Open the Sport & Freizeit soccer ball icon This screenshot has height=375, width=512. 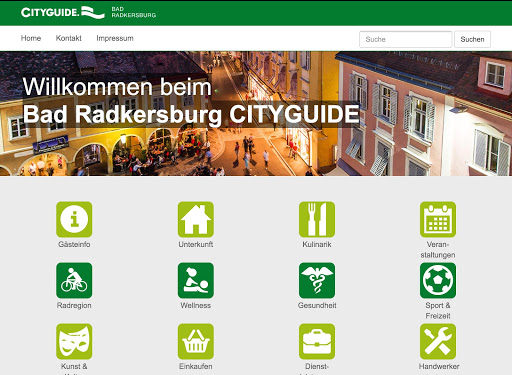pos(438,280)
